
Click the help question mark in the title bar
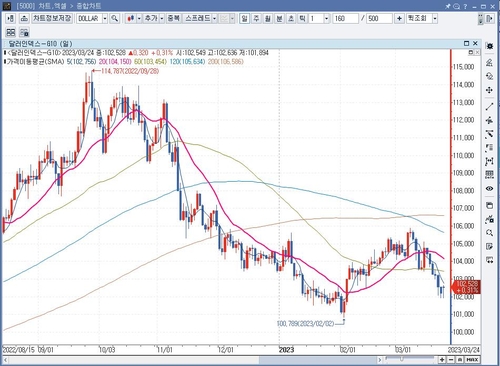pyautogui.click(x=465, y=6)
